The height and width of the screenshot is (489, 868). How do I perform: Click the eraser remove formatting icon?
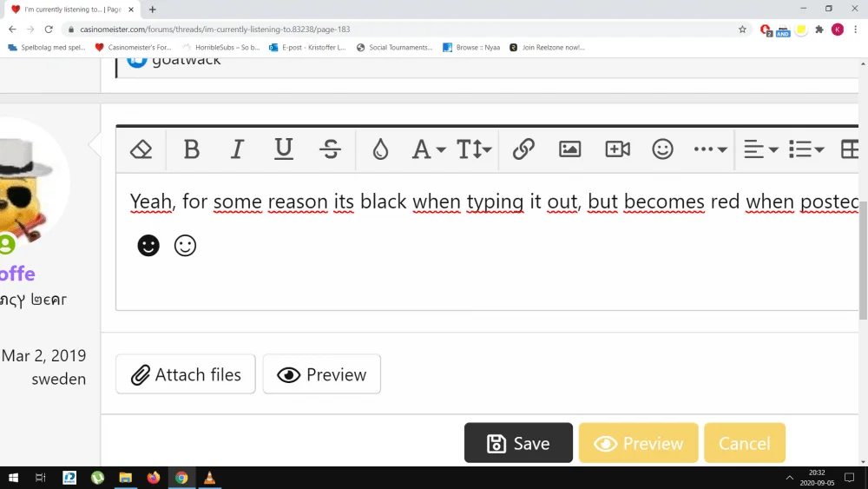[141, 149]
